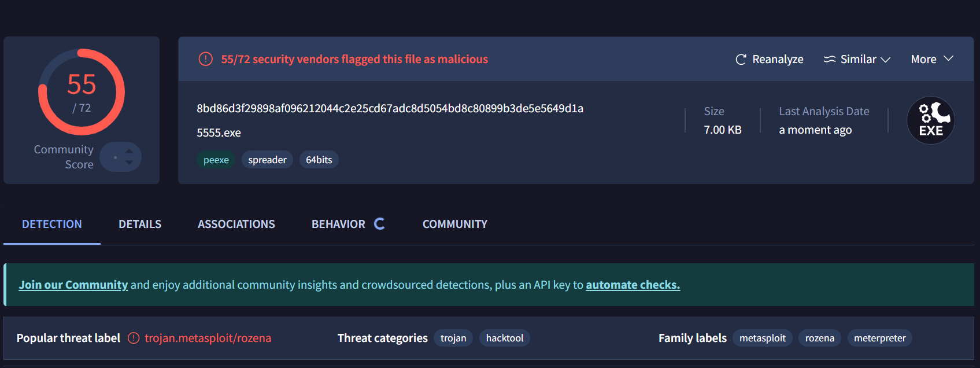Image resolution: width=980 pixels, height=368 pixels.
Task: Open the Associations tab
Action: tap(236, 224)
